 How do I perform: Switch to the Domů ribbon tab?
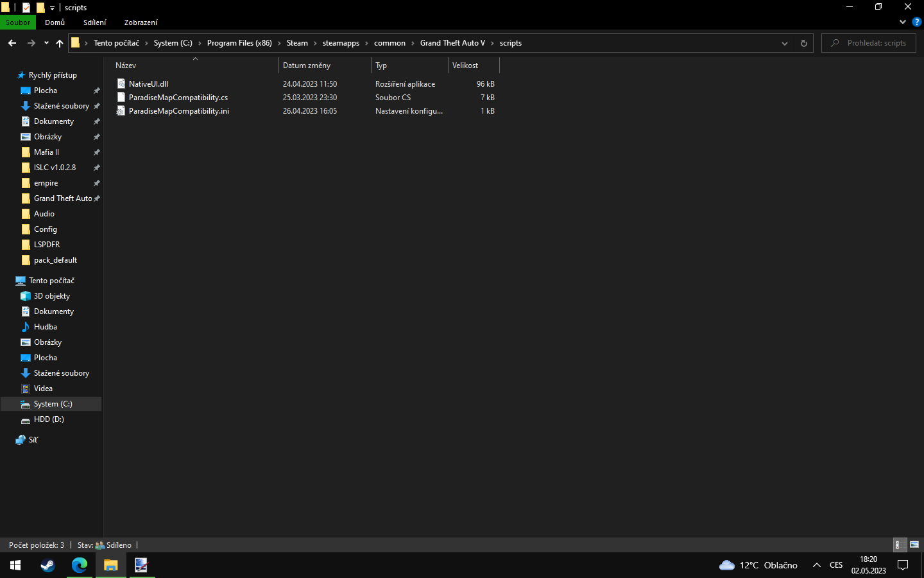[55, 22]
